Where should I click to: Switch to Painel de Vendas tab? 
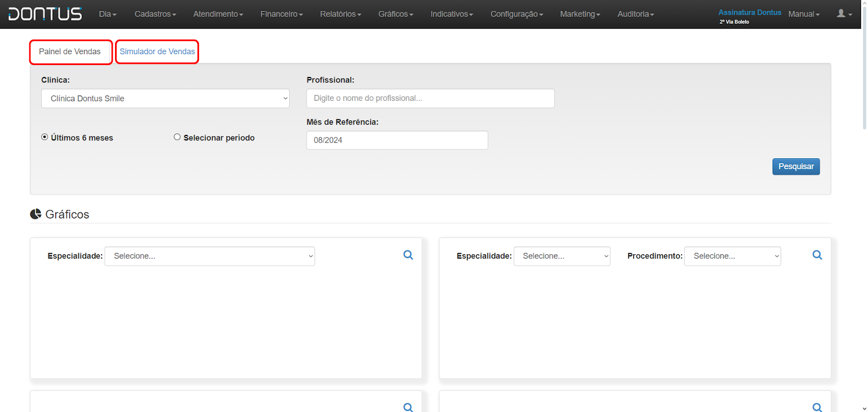click(70, 51)
